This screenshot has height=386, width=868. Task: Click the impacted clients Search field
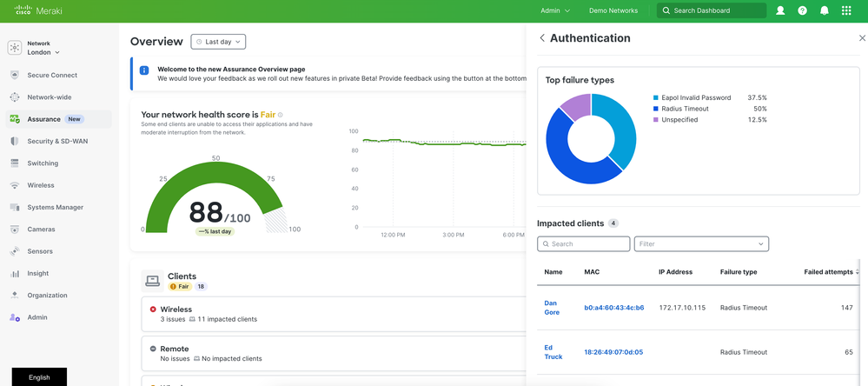[584, 244]
